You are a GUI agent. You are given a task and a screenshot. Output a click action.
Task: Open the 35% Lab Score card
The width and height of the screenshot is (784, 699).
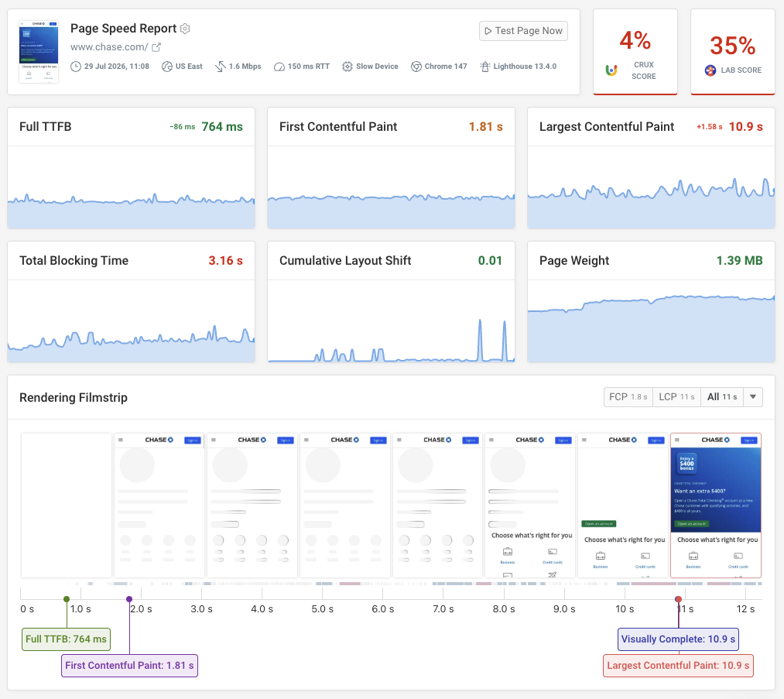732,52
